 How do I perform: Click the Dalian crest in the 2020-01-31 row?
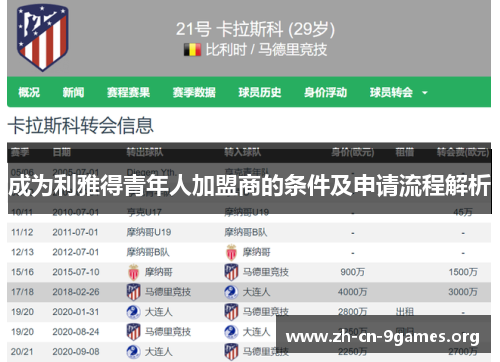(133, 312)
